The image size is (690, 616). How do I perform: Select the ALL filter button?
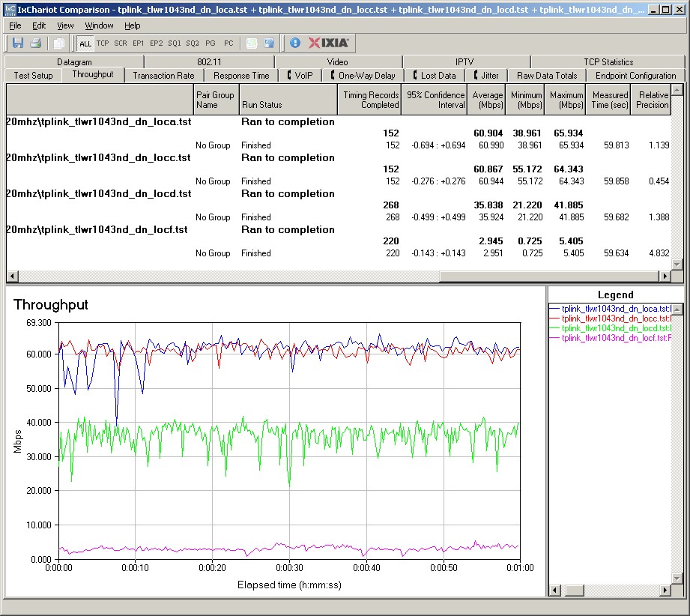click(85, 43)
